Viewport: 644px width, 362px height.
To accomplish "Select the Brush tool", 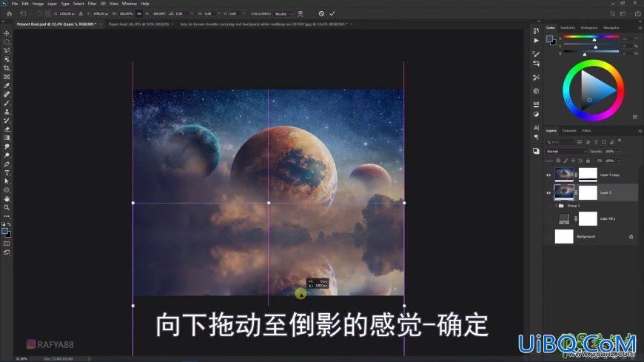I will 7,103.
